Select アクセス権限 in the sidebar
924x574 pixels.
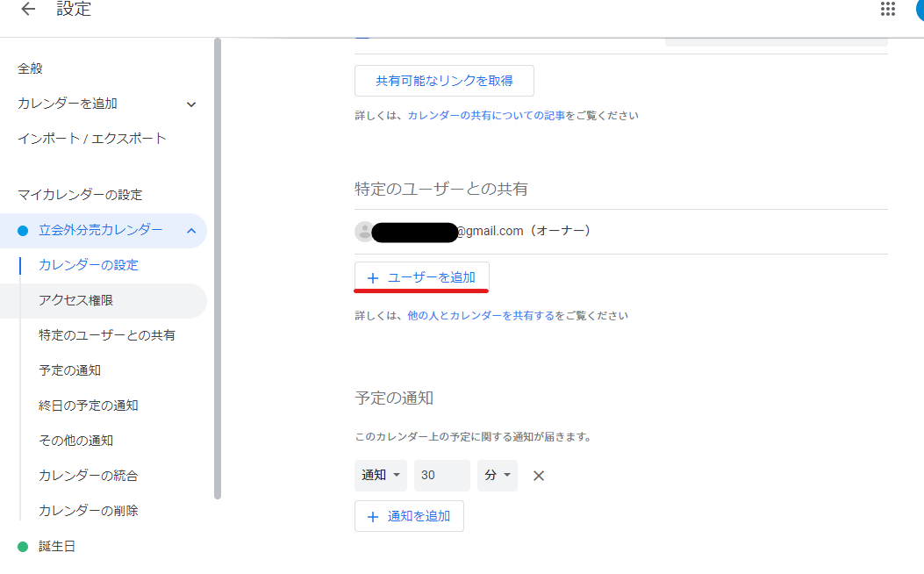(x=75, y=300)
